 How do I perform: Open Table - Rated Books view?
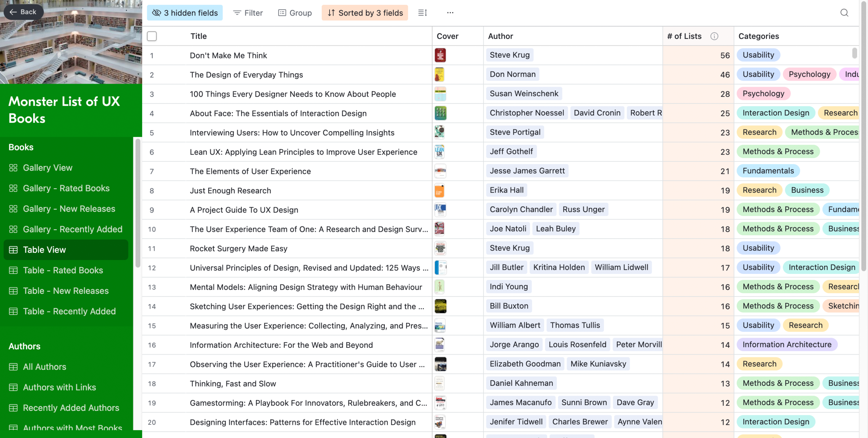[66, 270]
